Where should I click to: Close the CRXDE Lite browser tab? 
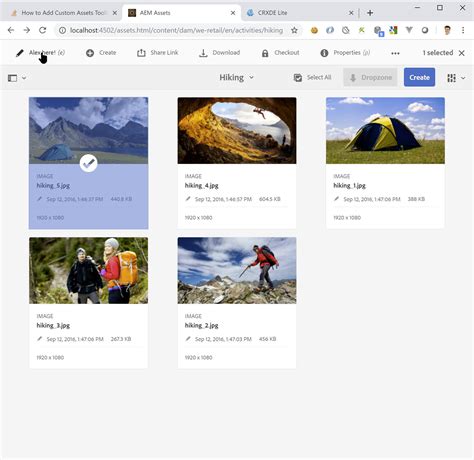[351, 13]
